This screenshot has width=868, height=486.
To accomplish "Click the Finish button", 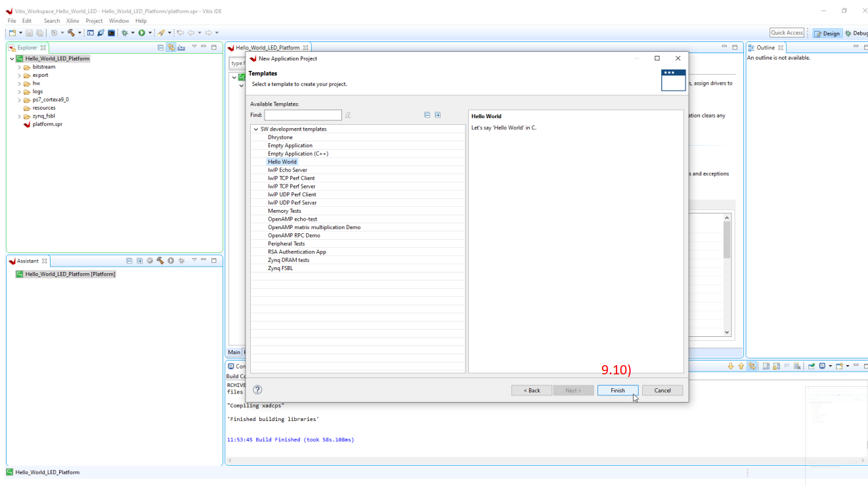I will 618,390.
